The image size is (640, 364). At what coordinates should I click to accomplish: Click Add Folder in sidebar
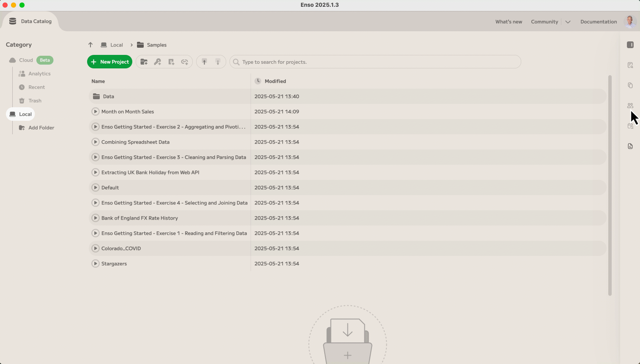click(x=37, y=128)
